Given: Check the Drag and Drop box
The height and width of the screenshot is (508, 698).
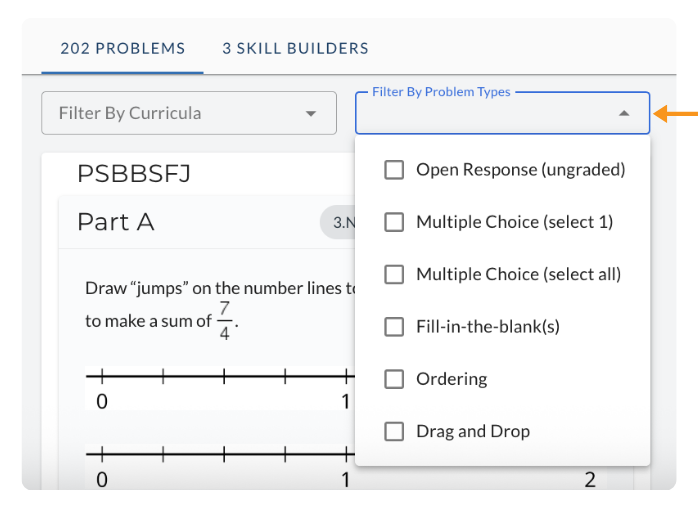Looking at the screenshot, I should click(394, 431).
